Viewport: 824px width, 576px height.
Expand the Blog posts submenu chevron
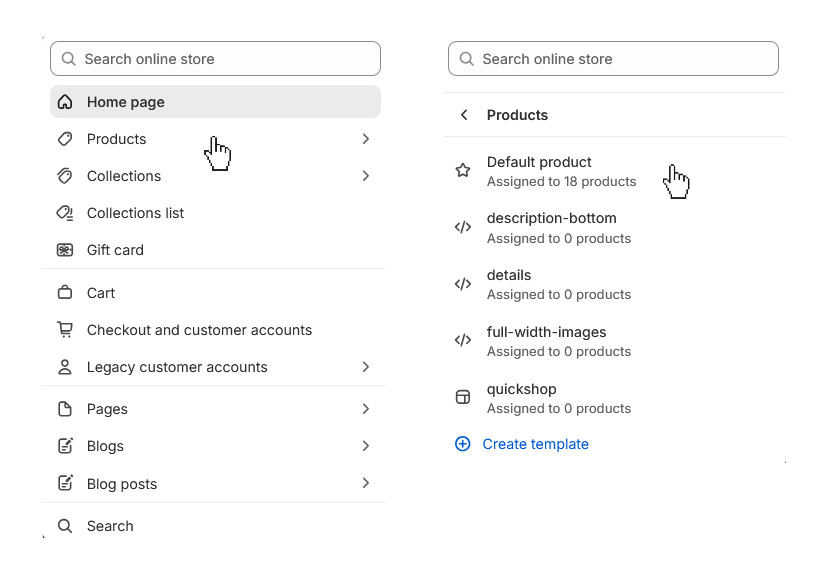(366, 482)
